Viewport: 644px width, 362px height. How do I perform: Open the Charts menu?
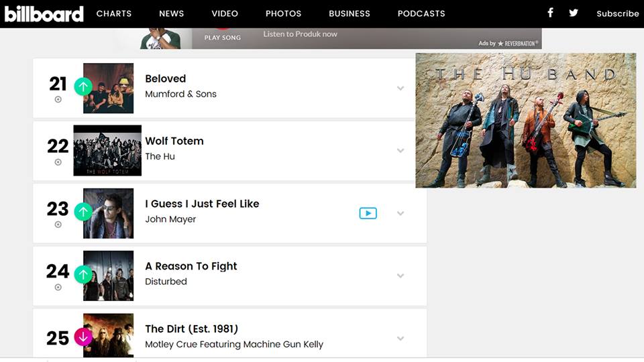coord(114,13)
